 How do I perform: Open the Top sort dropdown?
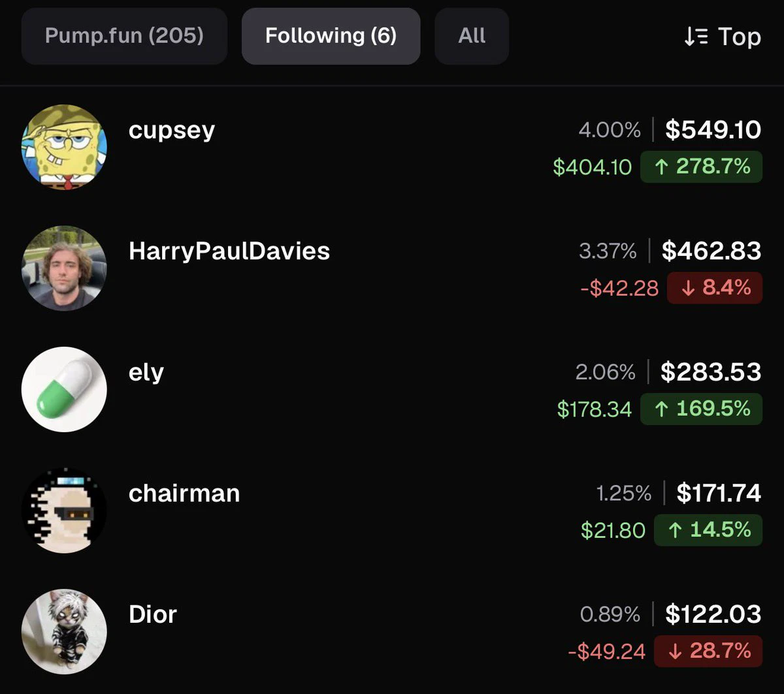click(x=723, y=37)
